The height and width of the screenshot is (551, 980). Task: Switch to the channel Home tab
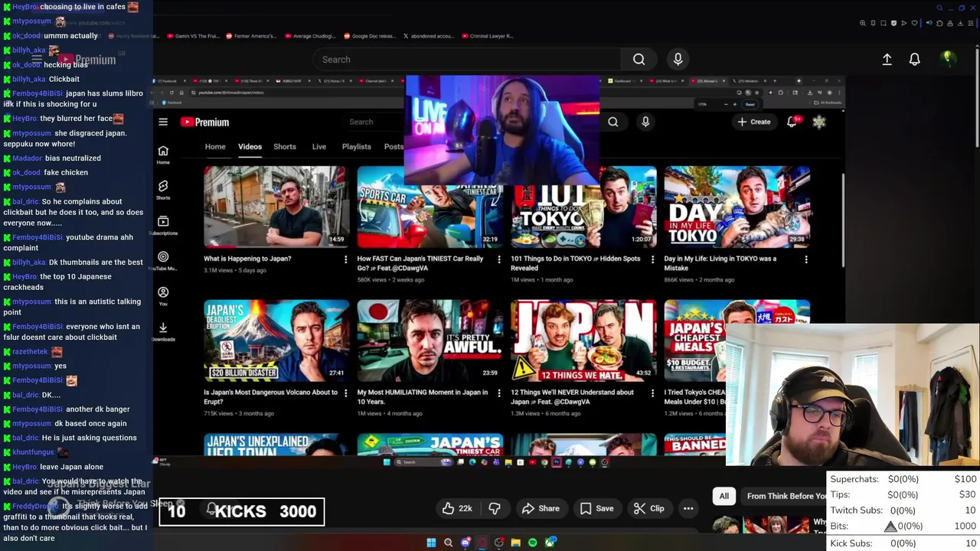[x=215, y=146]
